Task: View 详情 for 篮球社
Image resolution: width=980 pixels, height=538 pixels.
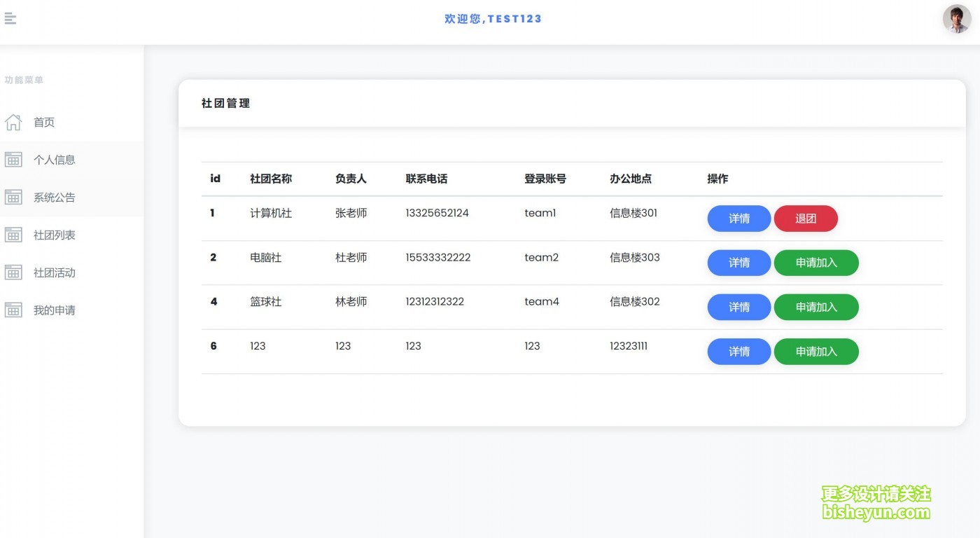Action: coord(738,307)
